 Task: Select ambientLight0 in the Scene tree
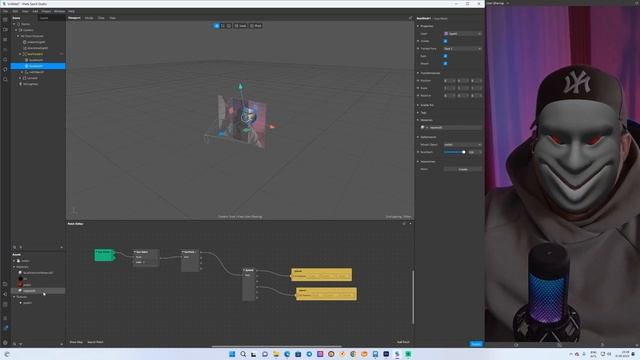36,42
